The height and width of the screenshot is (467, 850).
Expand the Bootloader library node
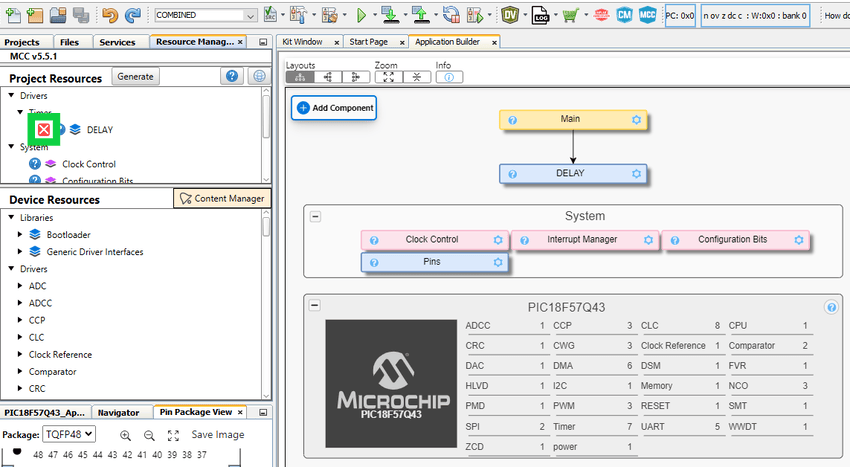pyautogui.click(x=21, y=234)
